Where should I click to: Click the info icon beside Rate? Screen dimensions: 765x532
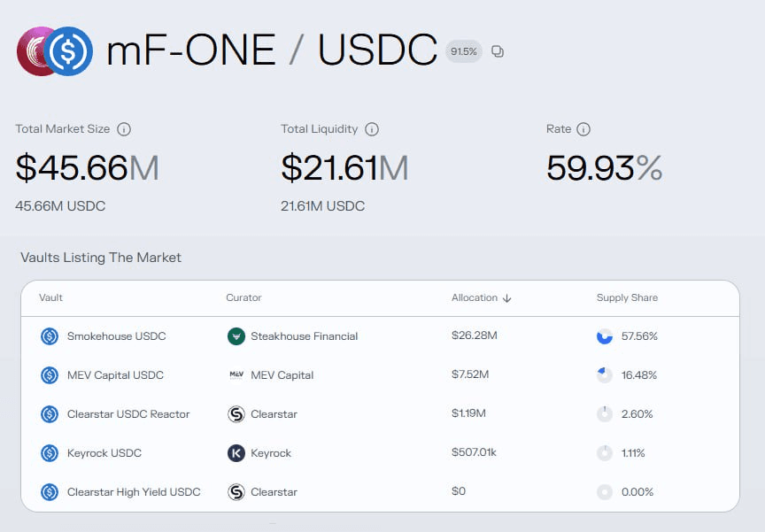pos(583,129)
